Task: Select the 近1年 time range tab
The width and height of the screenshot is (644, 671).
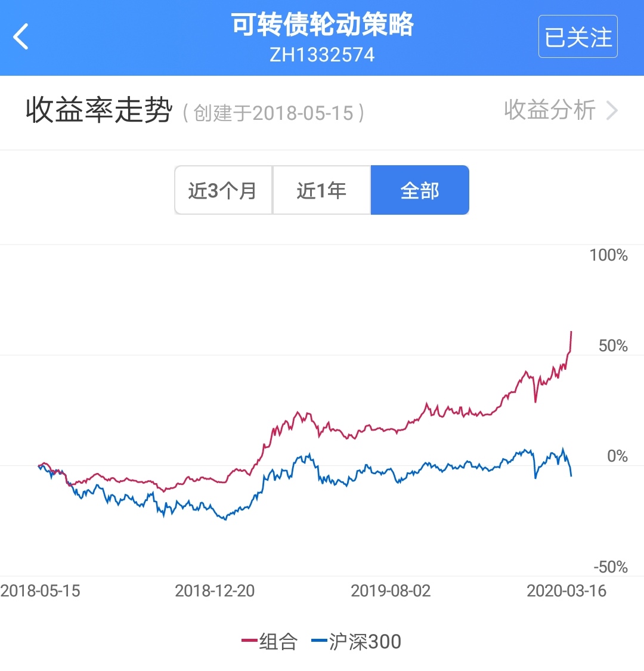Action: point(321,190)
